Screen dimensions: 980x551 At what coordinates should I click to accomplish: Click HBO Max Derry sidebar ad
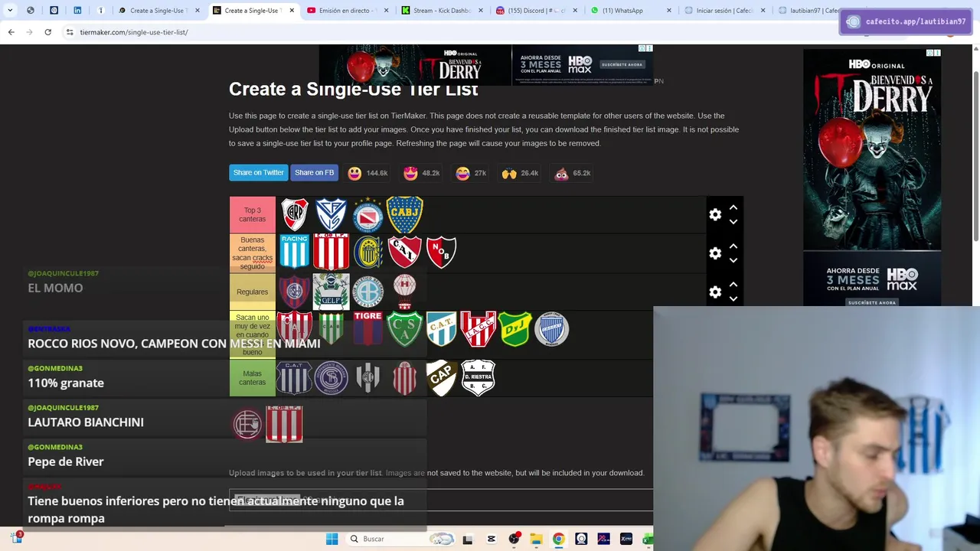tap(872, 178)
